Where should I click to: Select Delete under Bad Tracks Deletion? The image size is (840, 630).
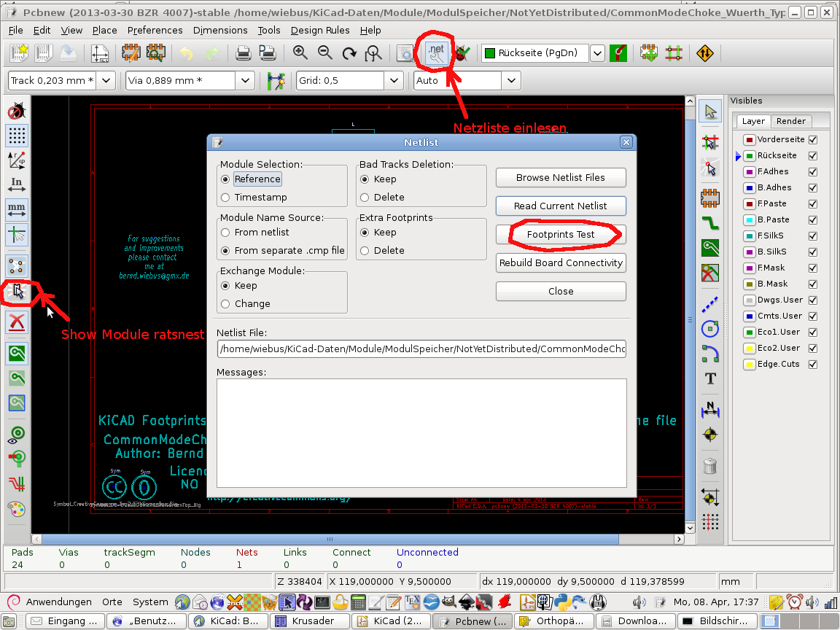383,197
